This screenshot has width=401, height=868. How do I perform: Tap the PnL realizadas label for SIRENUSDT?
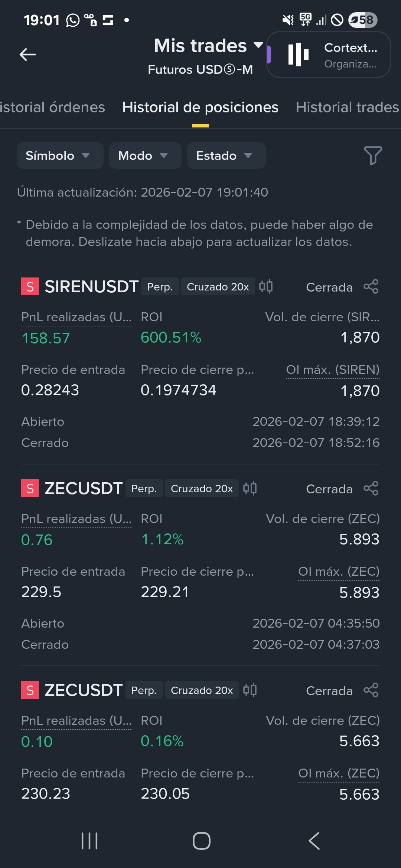point(76,317)
